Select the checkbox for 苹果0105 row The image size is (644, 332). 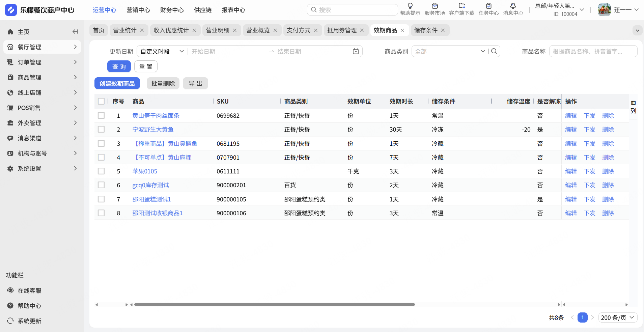pyautogui.click(x=101, y=171)
